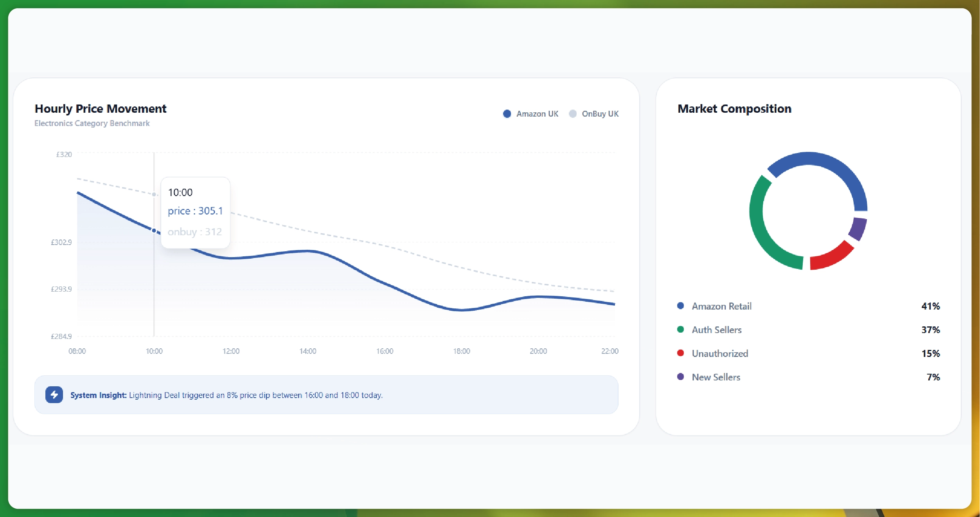Click the Amazon UK legend marker
Screen dimensions: 980x517
click(507, 113)
